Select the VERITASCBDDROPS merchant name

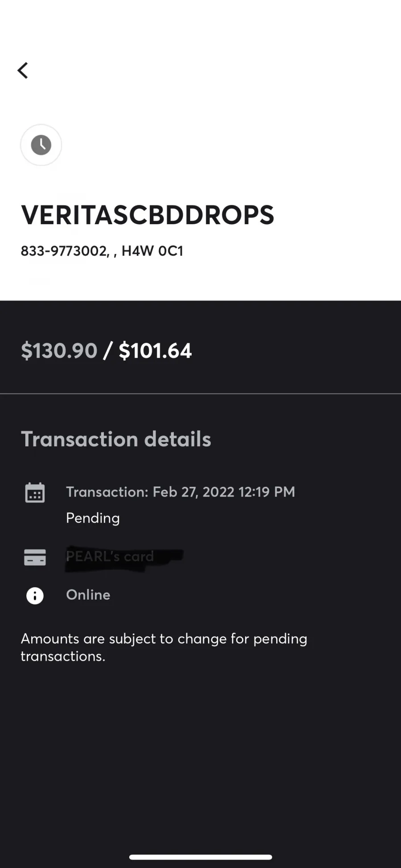(147, 215)
